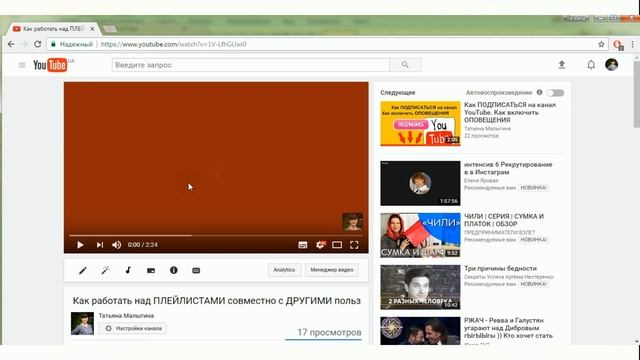
Task: Open the magic wand enhancements icon
Action: click(105, 270)
